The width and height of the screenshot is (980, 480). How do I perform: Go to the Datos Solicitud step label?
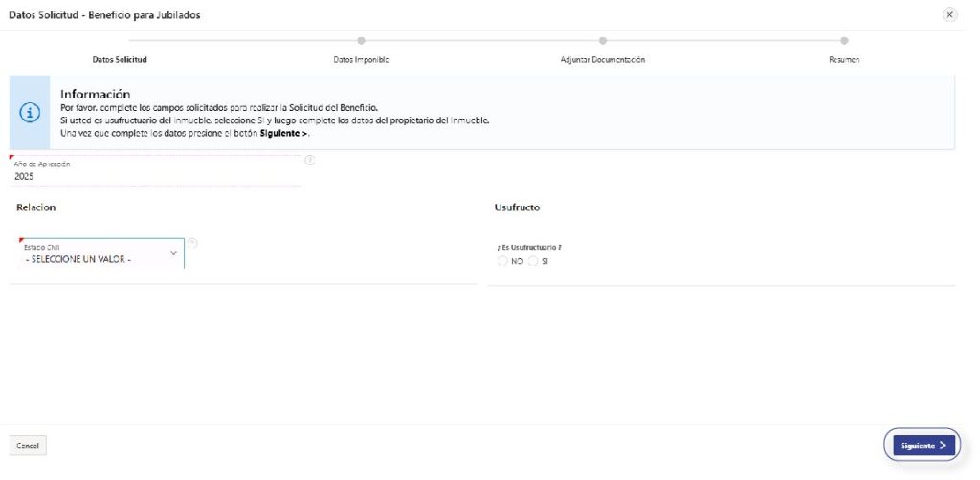click(120, 59)
